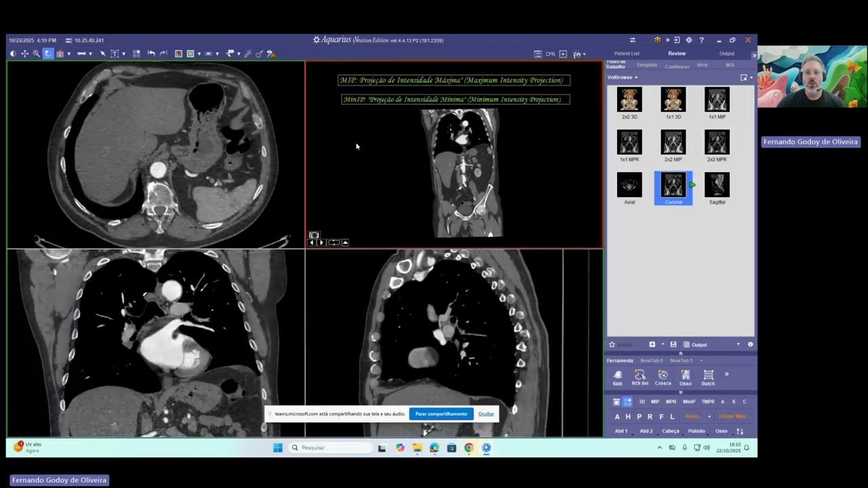Select the ROI livre tool
The height and width of the screenshot is (488, 868).
639,378
